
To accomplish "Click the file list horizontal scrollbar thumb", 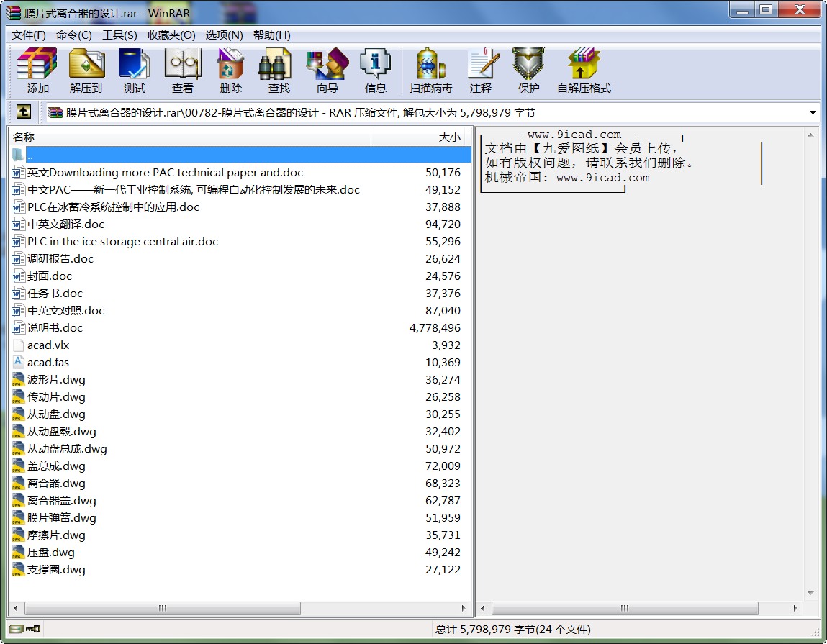I will [x=162, y=609].
